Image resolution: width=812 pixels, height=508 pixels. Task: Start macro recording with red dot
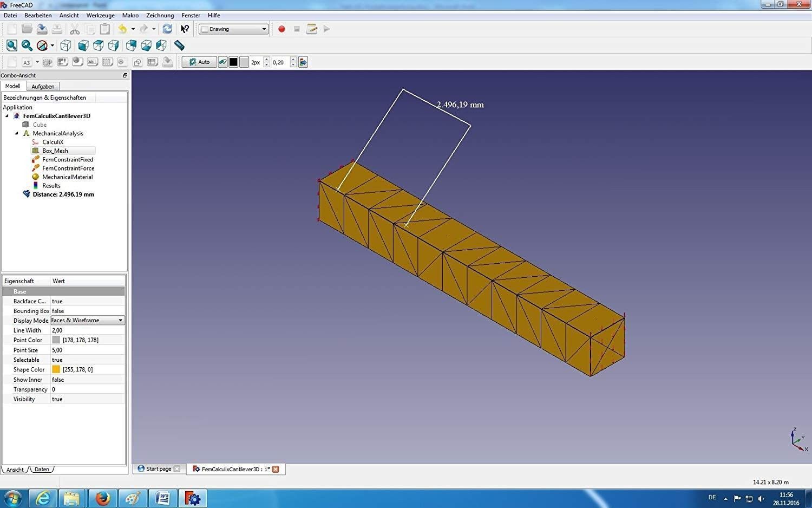281,29
